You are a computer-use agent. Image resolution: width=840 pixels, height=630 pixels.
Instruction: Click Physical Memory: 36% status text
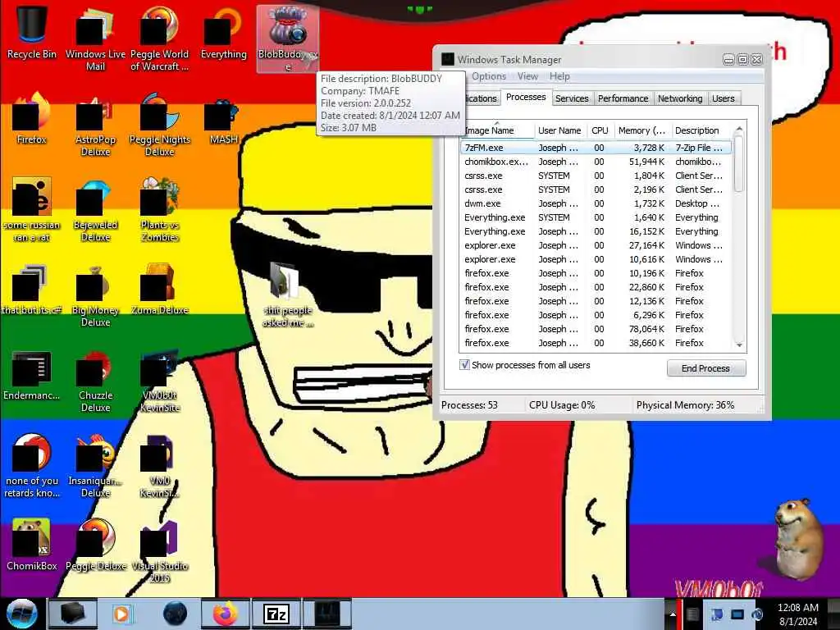pyautogui.click(x=685, y=405)
